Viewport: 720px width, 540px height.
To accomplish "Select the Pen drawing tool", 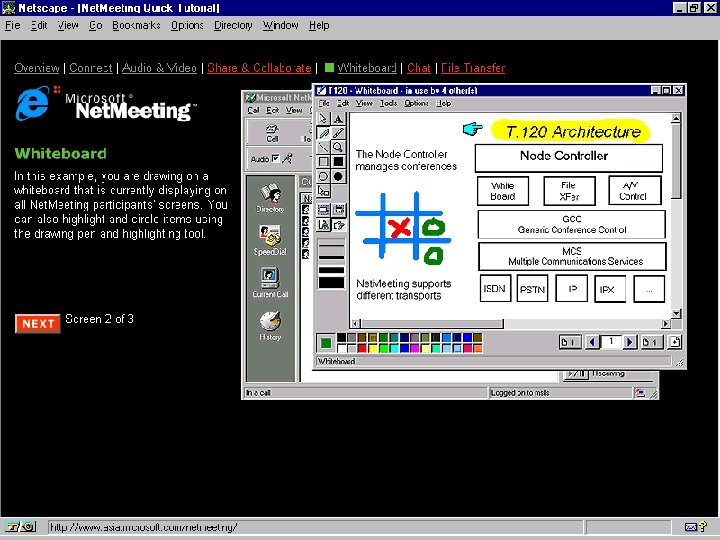I will coord(323,133).
